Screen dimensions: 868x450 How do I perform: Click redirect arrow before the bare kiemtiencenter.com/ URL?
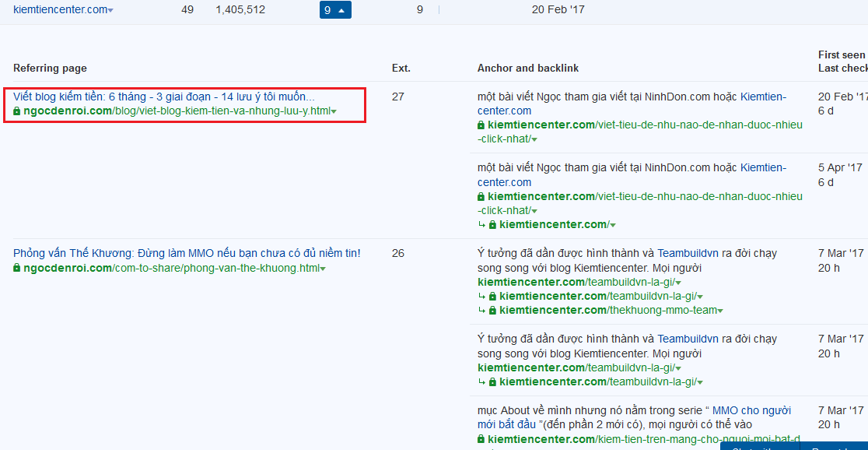coord(481,224)
